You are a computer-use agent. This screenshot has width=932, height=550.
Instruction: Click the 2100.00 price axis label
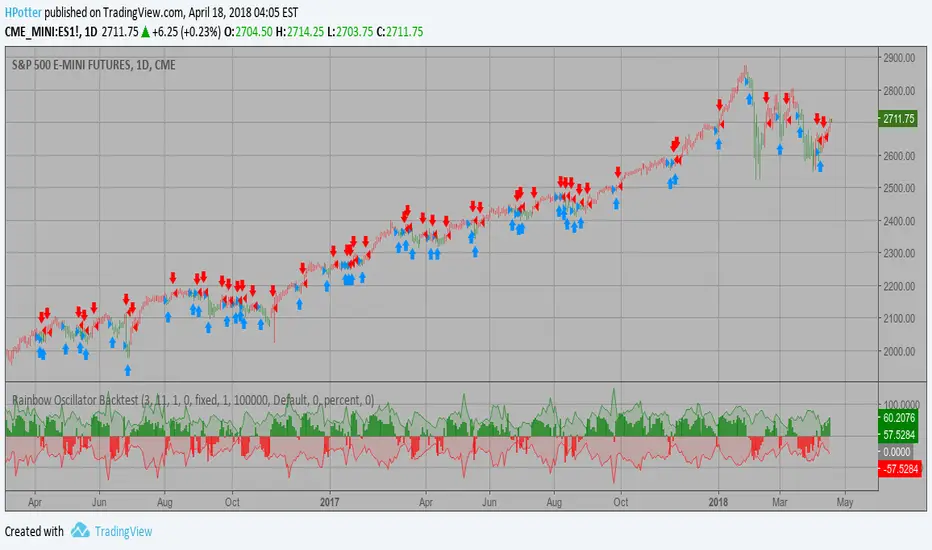pos(899,319)
